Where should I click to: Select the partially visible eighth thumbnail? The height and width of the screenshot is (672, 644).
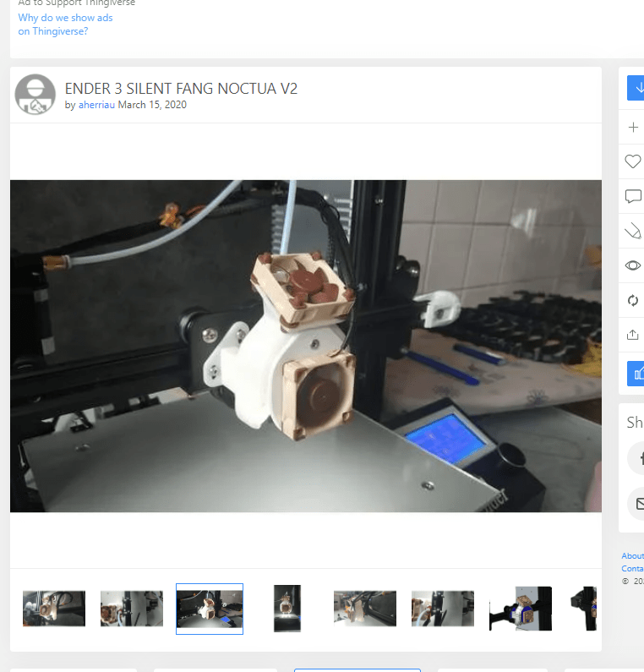(584, 609)
